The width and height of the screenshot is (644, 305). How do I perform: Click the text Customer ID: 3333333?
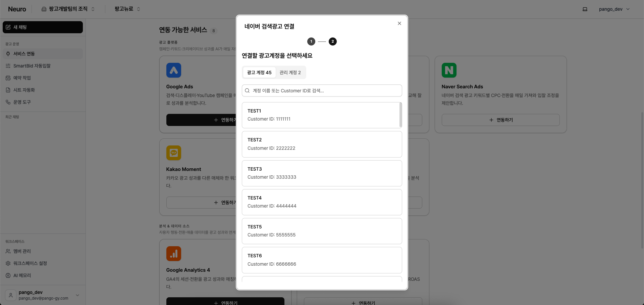pos(272,177)
